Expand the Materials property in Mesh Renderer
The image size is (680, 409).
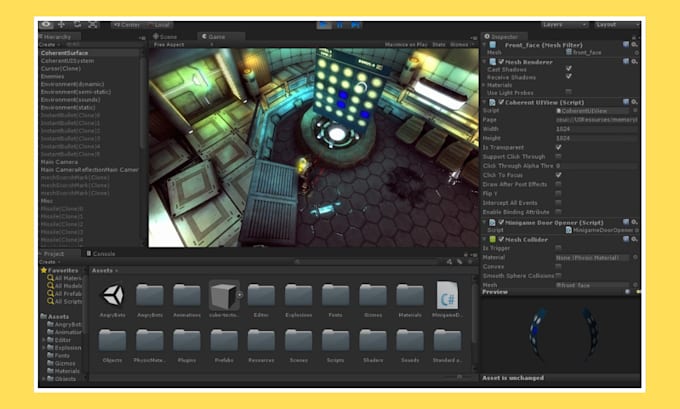click(485, 85)
